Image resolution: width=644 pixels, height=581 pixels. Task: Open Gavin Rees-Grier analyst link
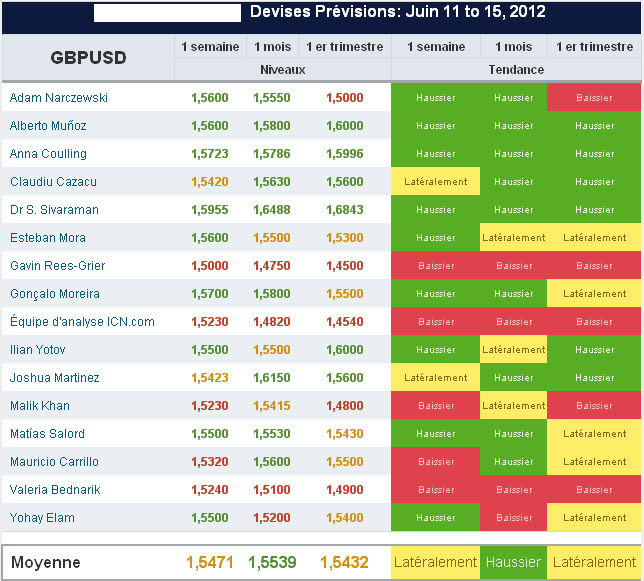click(58, 266)
